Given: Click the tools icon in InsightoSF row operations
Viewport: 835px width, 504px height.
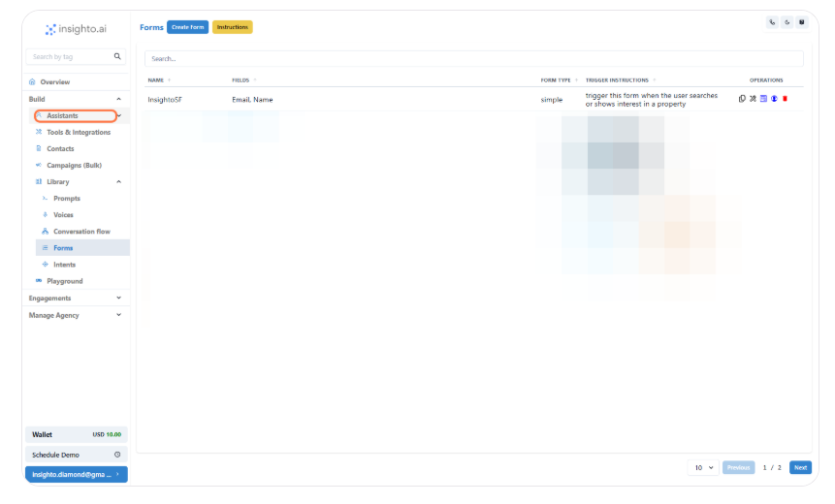Looking at the screenshot, I should 753,99.
